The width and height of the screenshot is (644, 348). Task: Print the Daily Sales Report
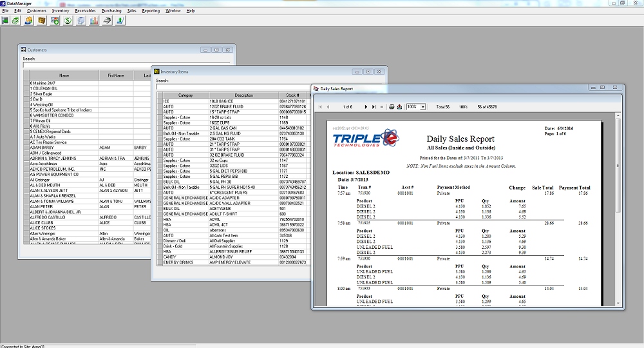pyautogui.click(x=392, y=107)
